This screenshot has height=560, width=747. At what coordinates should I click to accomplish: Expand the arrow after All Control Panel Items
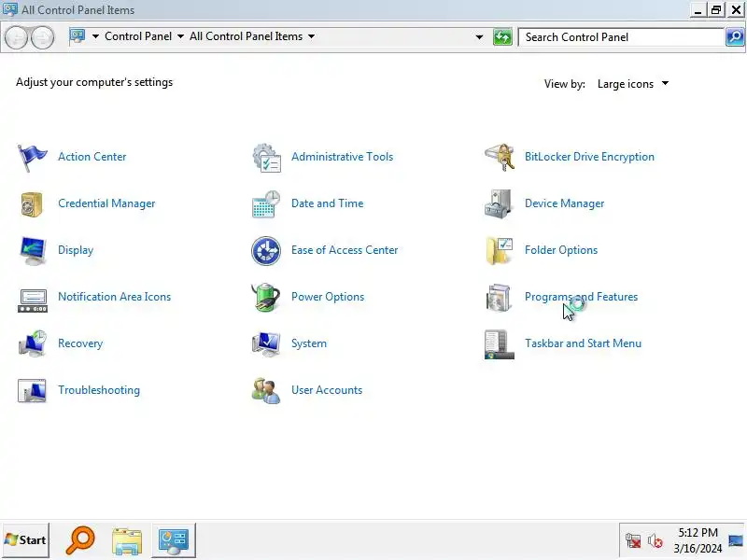pos(311,36)
